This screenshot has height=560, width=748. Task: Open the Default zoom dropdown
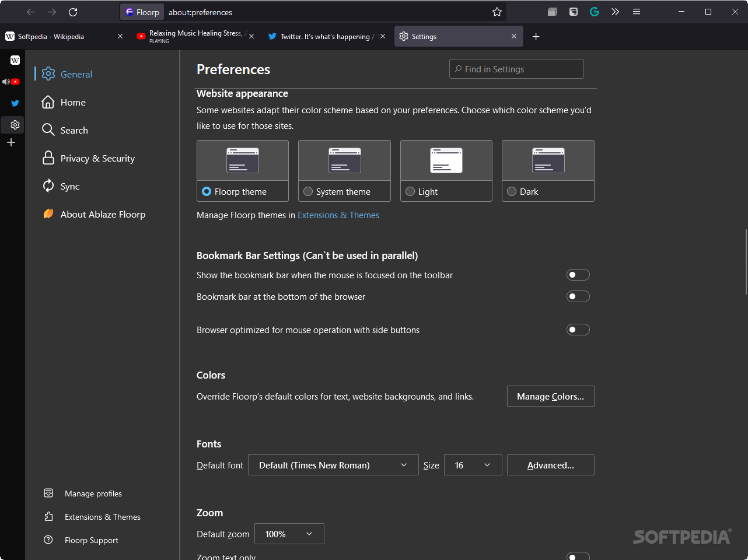[289, 534]
